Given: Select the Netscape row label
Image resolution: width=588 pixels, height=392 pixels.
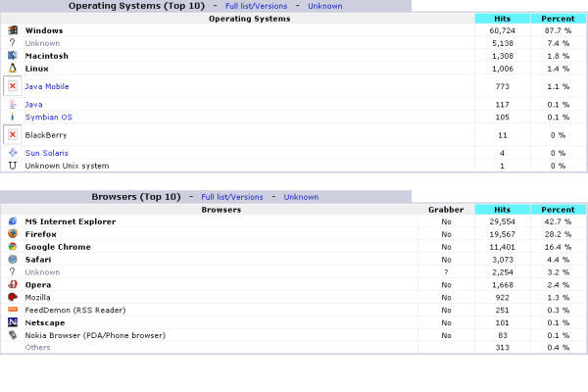Looking at the screenshot, I should point(45,322).
